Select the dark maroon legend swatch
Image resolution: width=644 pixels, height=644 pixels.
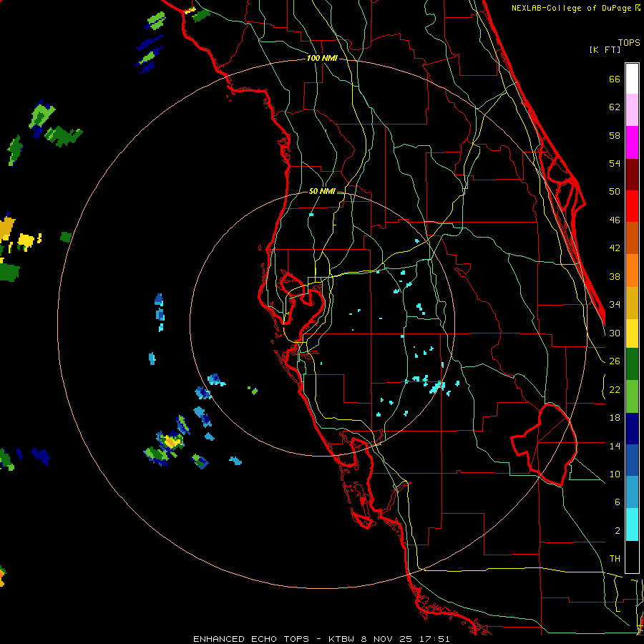tap(632, 175)
